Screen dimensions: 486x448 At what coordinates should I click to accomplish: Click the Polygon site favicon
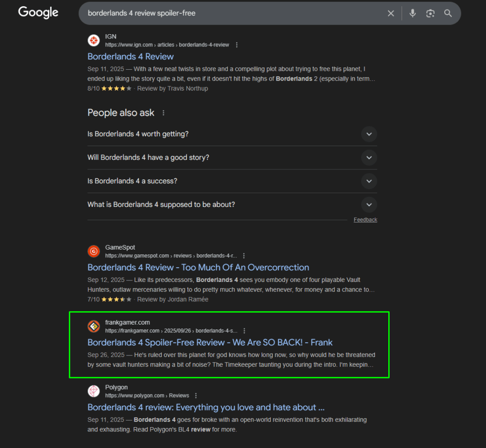tap(94, 391)
